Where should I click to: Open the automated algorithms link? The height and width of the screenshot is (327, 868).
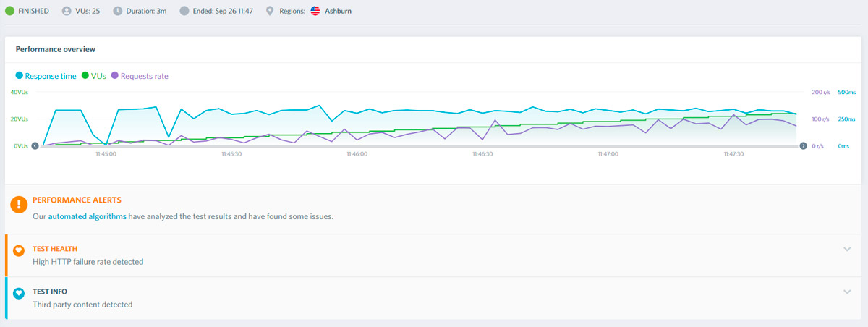coord(87,216)
